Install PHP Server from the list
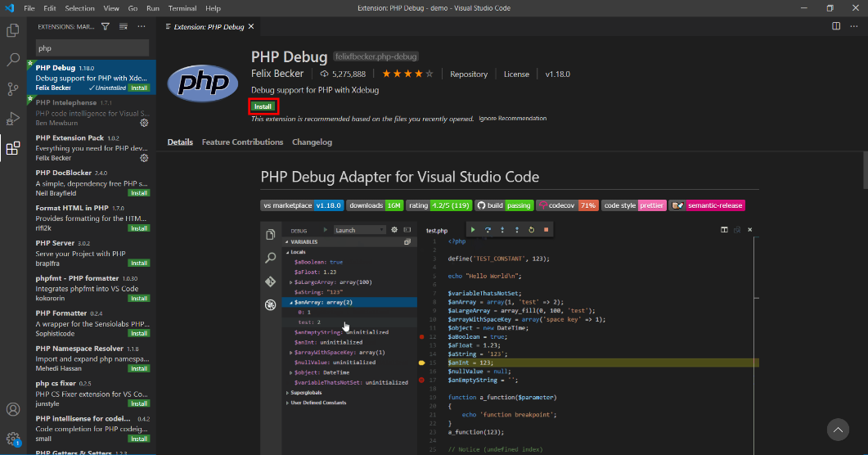868x455 pixels. (x=139, y=263)
